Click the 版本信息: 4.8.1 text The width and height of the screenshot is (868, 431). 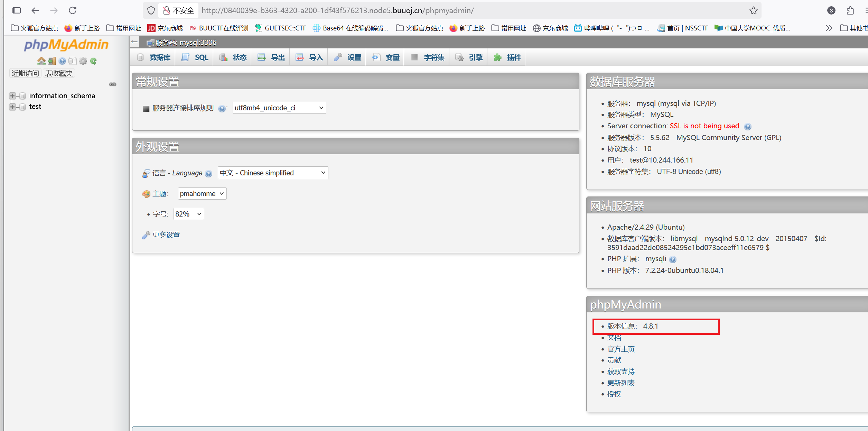point(633,327)
